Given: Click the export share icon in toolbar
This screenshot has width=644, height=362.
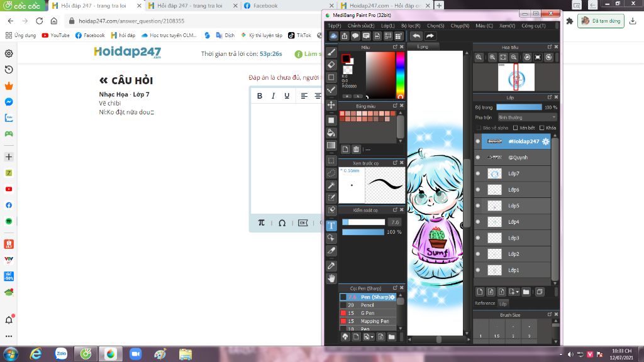Looking at the screenshot, I should point(345,36).
